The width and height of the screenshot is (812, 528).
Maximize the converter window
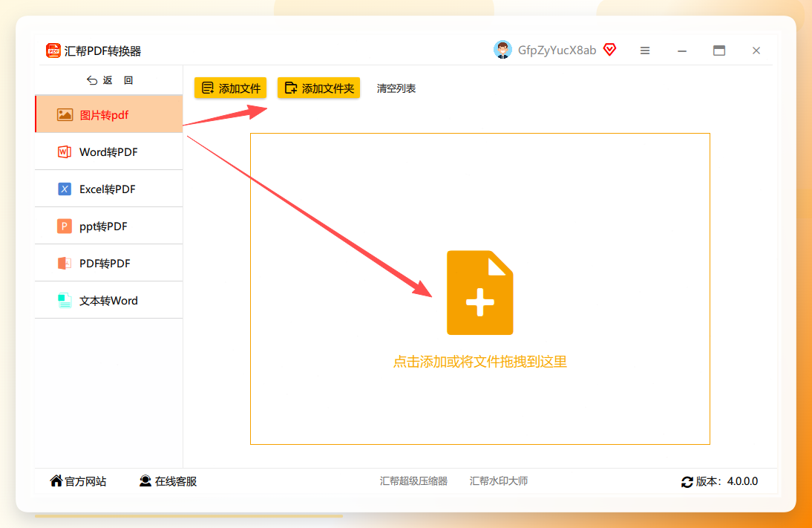pyautogui.click(x=718, y=50)
